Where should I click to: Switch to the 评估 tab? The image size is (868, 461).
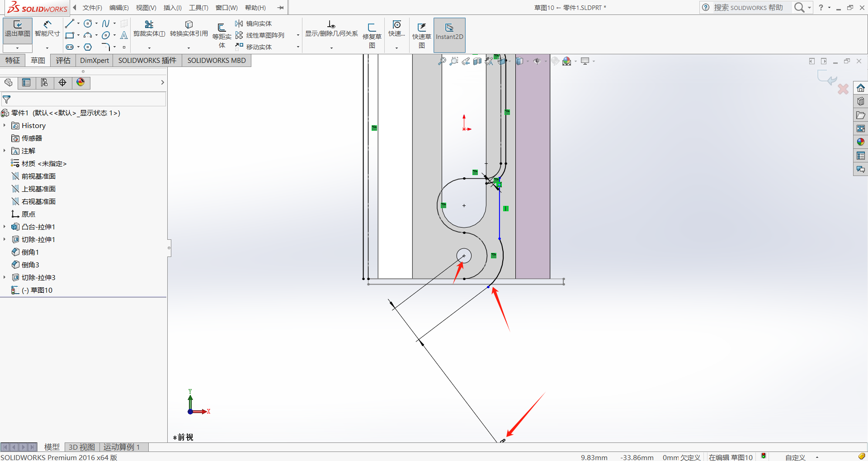click(x=63, y=61)
